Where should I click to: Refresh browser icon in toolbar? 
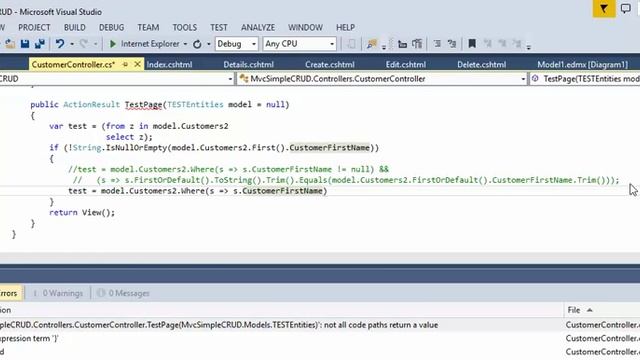click(x=197, y=44)
